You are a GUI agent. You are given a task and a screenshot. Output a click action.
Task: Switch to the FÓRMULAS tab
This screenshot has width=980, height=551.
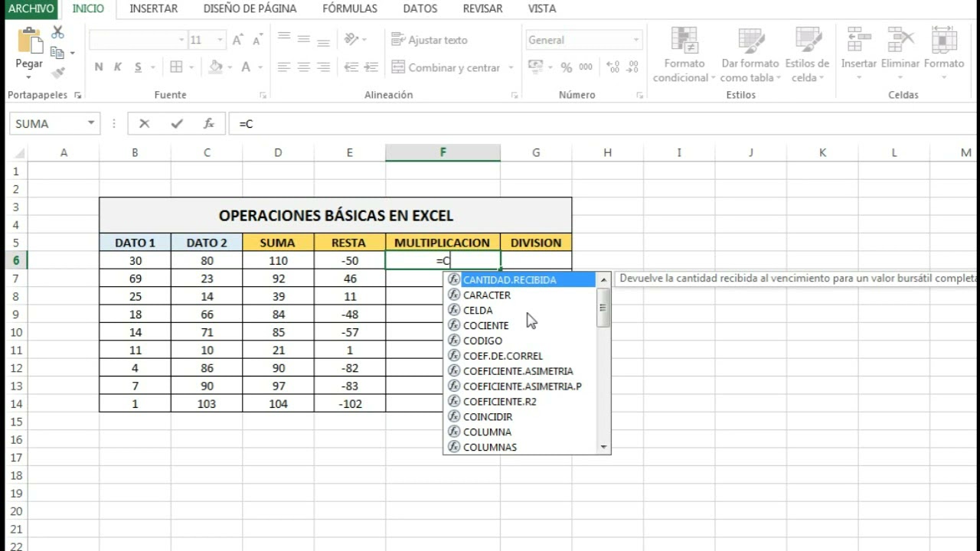(x=350, y=8)
